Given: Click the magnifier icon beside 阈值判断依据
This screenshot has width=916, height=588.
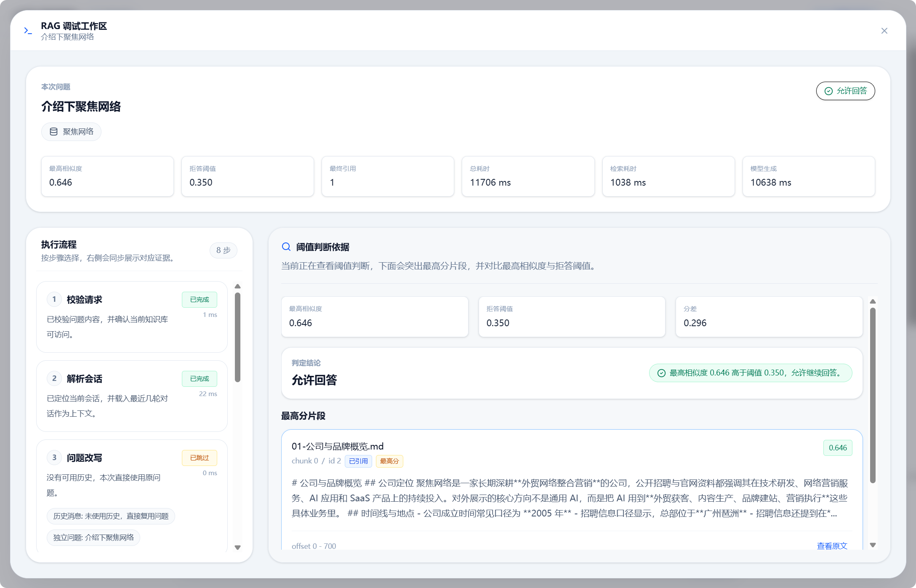Looking at the screenshot, I should click(x=286, y=247).
